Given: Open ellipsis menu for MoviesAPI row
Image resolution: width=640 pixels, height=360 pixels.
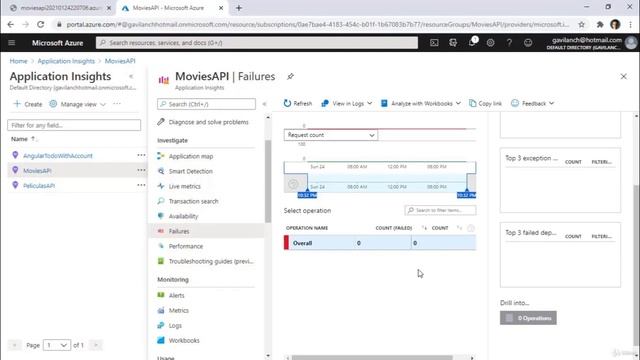Looking at the screenshot, I should (x=141, y=170).
